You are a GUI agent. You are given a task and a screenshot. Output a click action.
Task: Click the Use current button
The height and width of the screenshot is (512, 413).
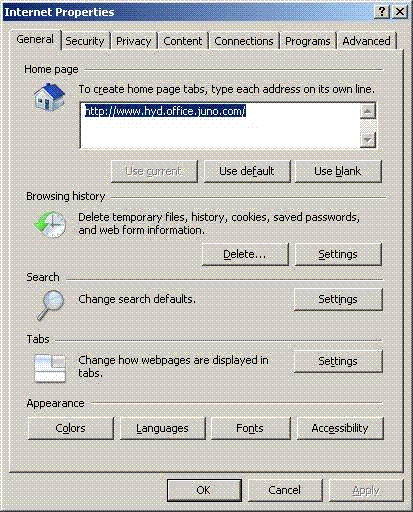154,171
